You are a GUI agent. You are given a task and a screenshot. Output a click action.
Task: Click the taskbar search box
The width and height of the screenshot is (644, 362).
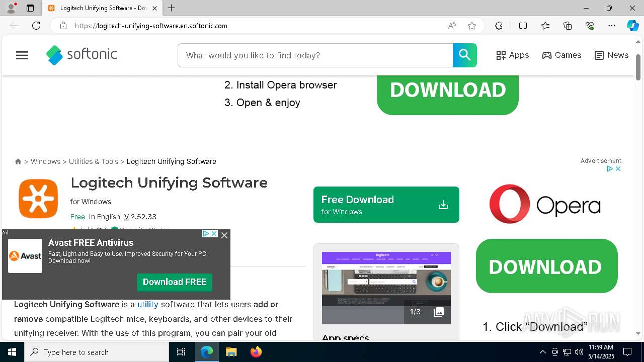(x=97, y=352)
